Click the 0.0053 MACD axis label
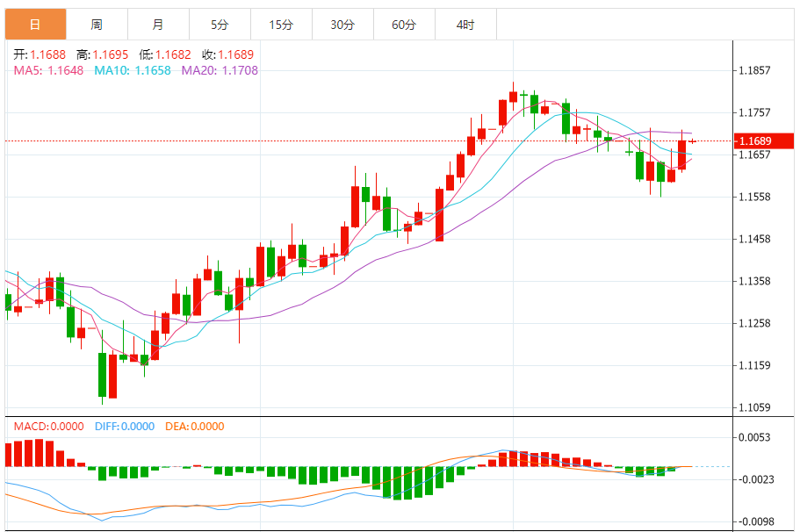This screenshot has width=800, height=532. pyautogui.click(x=754, y=437)
